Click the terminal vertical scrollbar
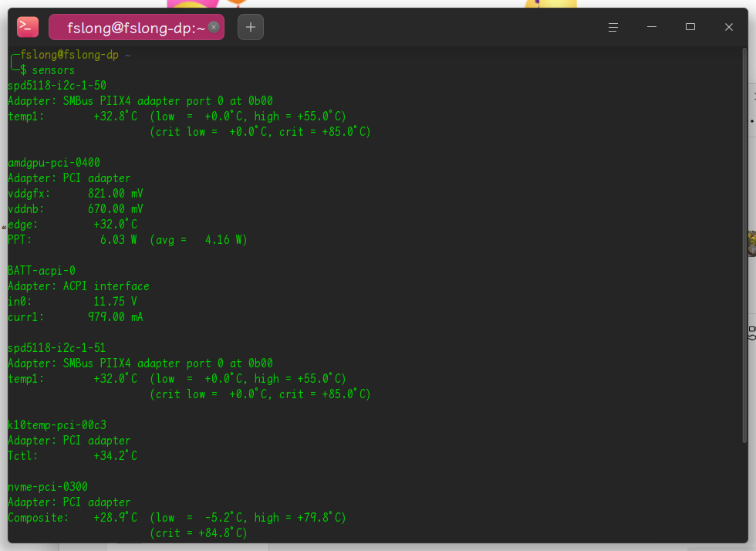 pyautogui.click(x=744, y=245)
